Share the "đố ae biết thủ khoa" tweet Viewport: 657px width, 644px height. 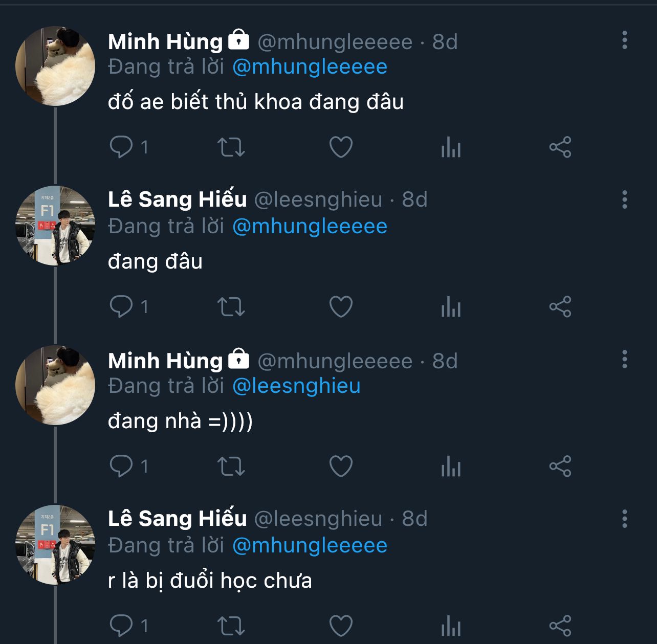tap(560, 147)
